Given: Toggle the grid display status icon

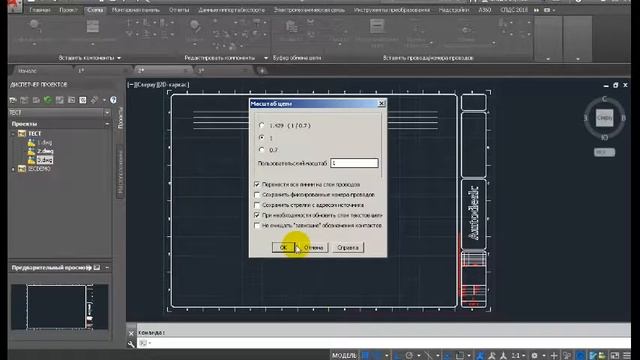Looking at the screenshot, I should click(366, 356).
